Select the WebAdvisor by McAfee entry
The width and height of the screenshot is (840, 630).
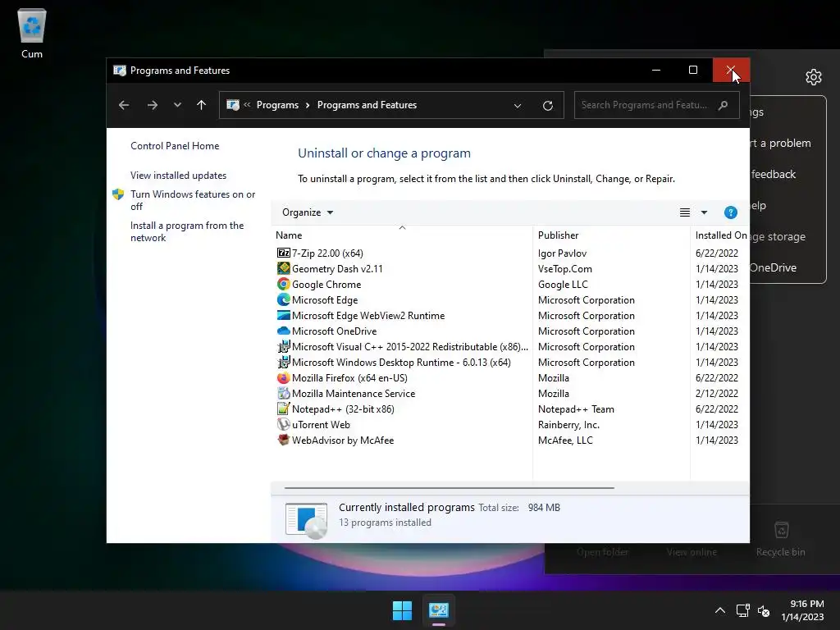click(x=343, y=440)
